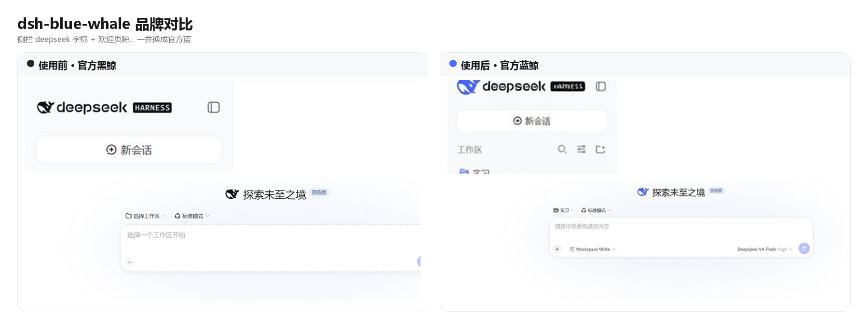Collapse the sidebar in the after panel
This screenshot has width=868, height=329.
click(x=600, y=86)
